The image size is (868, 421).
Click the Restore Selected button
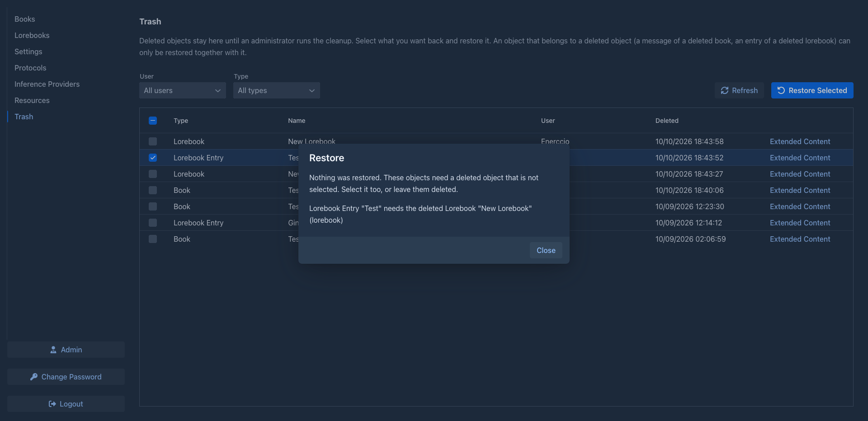[812, 90]
